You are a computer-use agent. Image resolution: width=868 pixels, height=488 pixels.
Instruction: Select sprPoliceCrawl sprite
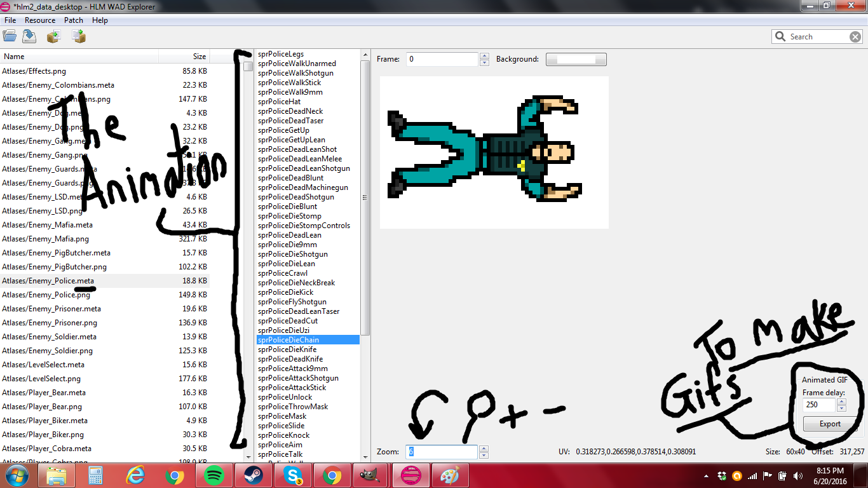coord(308,273)
